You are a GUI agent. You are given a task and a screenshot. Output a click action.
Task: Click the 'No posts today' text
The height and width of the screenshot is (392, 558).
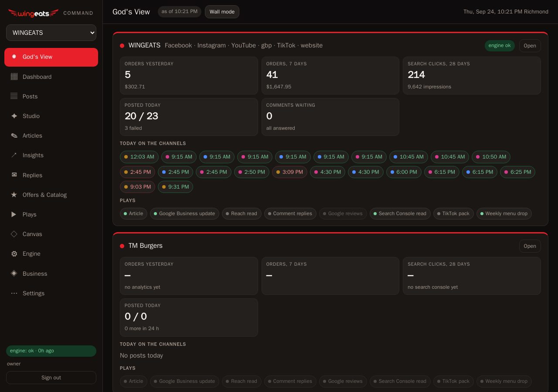point(141,355)
